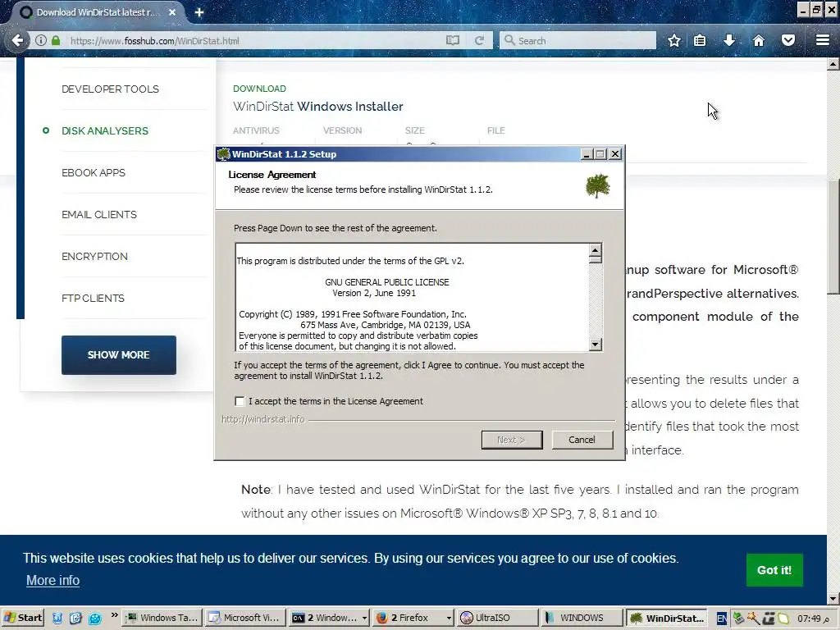Open Developer Tools category
The image size is (840, 630).
111,89
